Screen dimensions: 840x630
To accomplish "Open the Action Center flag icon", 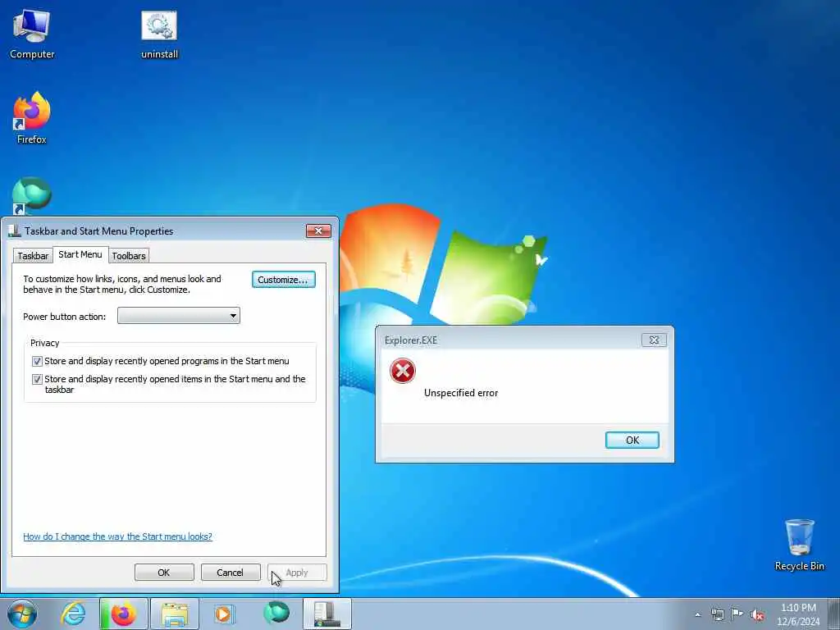I will coord(737,614).
